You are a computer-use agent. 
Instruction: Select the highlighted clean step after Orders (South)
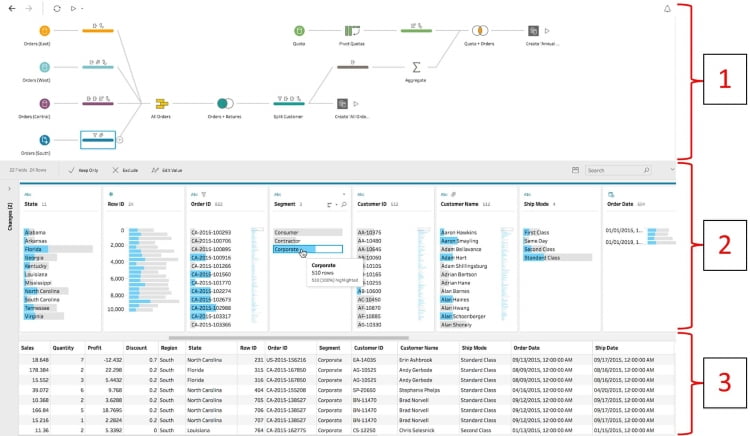click(98, 140)
